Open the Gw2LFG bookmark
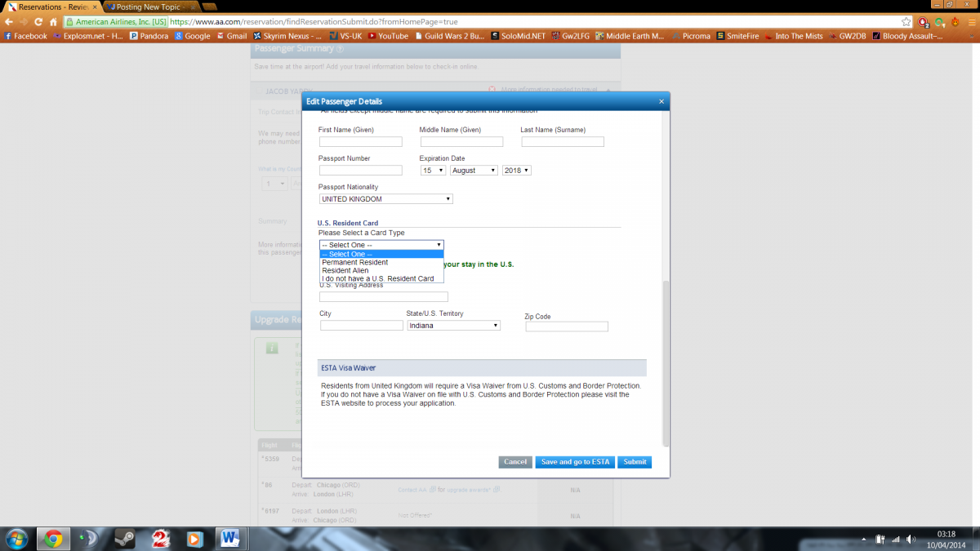 point(571,36)
